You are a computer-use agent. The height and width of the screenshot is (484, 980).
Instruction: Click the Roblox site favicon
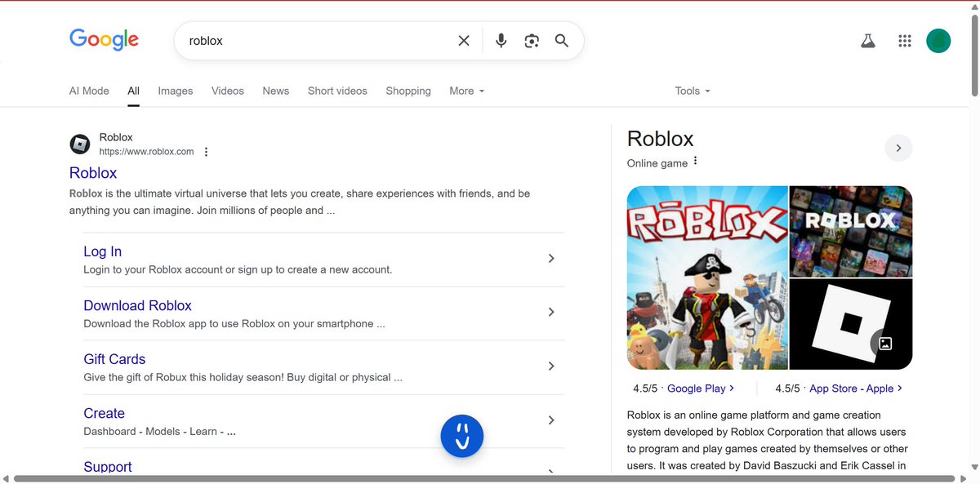[80, 144]
